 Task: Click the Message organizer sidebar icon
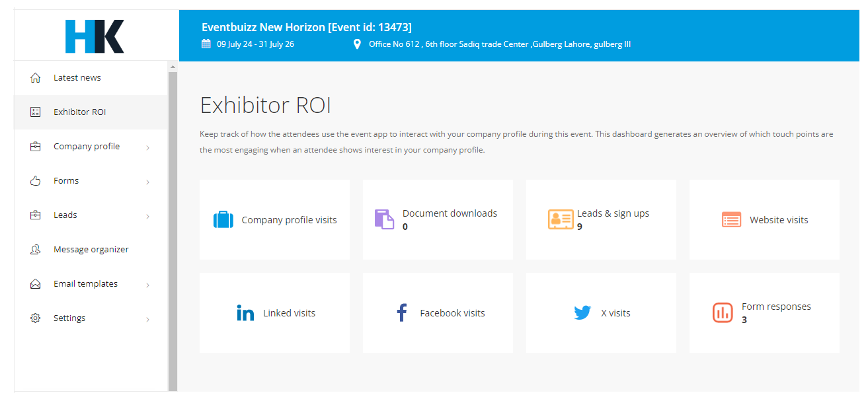click(x=36, y=250)
